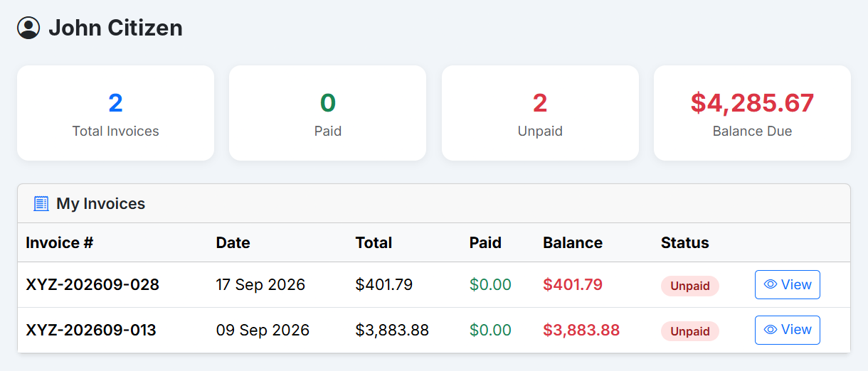Click the Date column header

click(x=233, y=243)
